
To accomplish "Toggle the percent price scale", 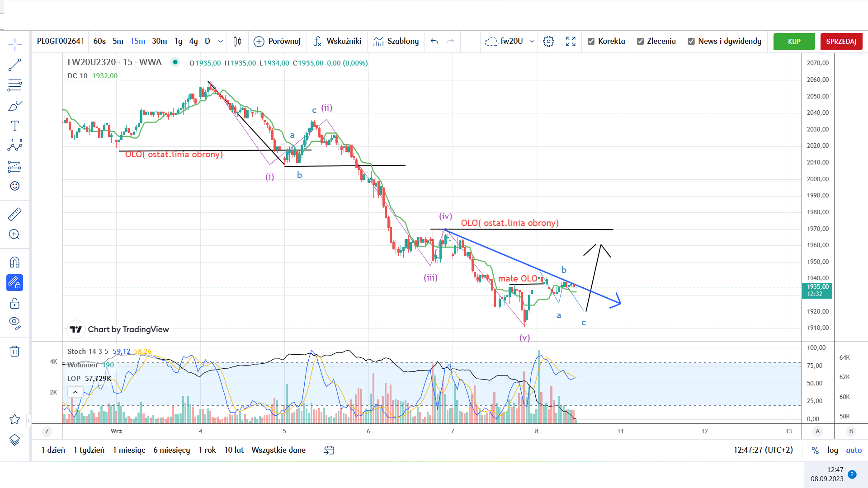I will pyautogui.click(x=815, y=450).
